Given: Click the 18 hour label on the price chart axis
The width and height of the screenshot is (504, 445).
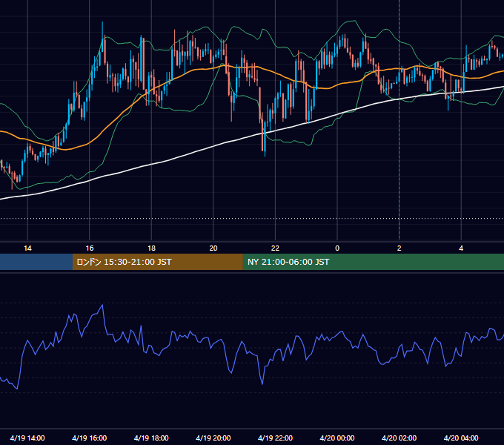Looking at the screenshot, I should pos(151,248).
